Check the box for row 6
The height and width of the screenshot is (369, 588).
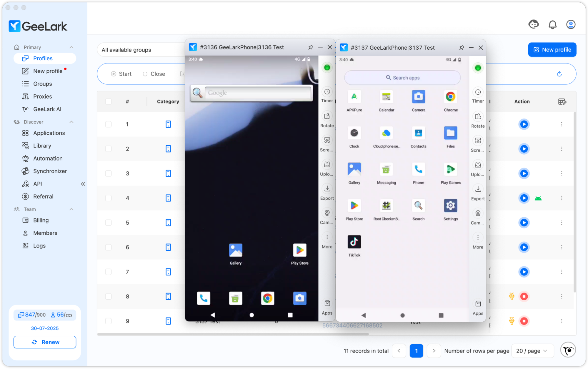pos(108,247)
